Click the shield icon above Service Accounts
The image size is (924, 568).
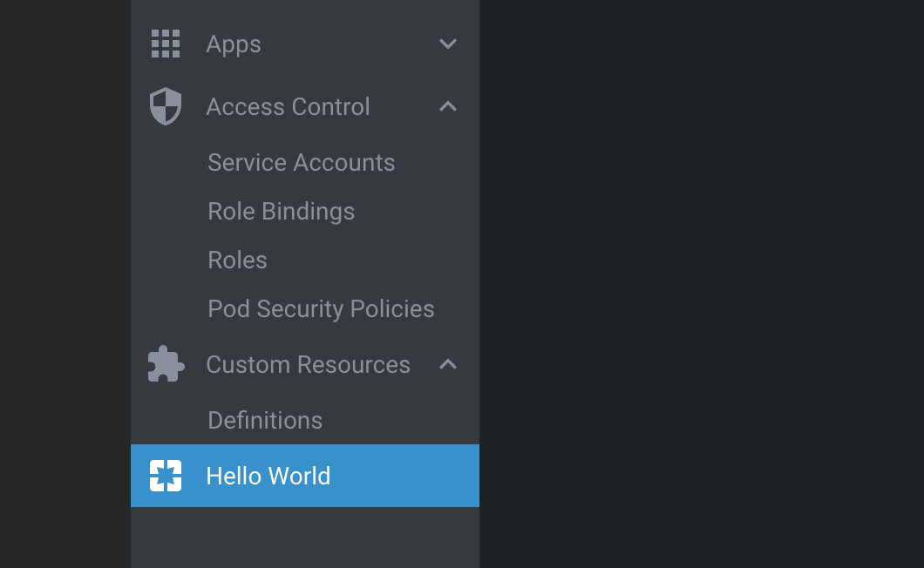[x=166, y=106]
